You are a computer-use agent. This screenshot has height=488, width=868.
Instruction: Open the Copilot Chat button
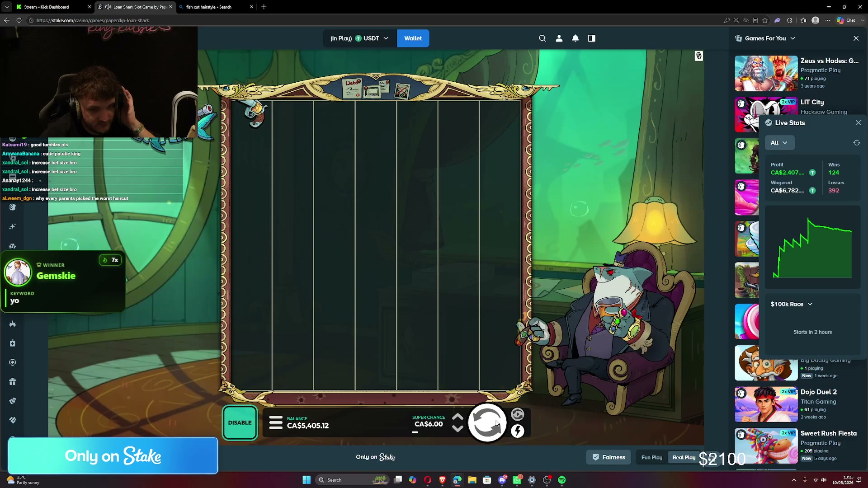pos(846,20)
